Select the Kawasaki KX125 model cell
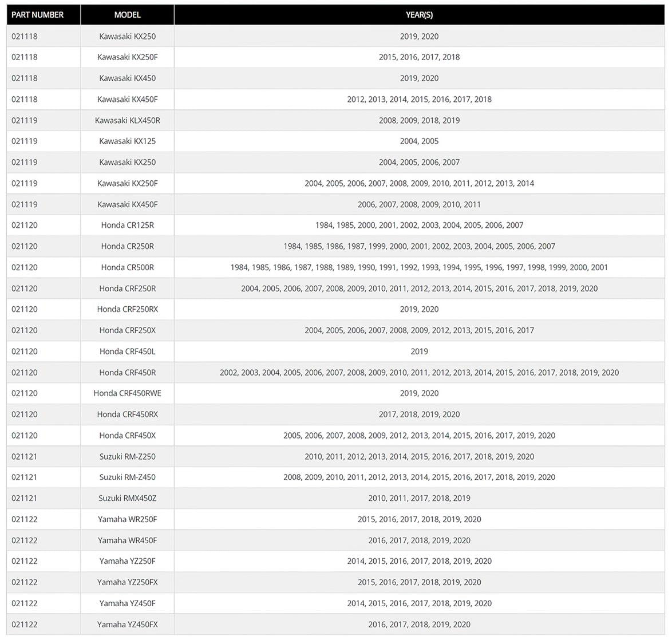 (x=127, y=141)
